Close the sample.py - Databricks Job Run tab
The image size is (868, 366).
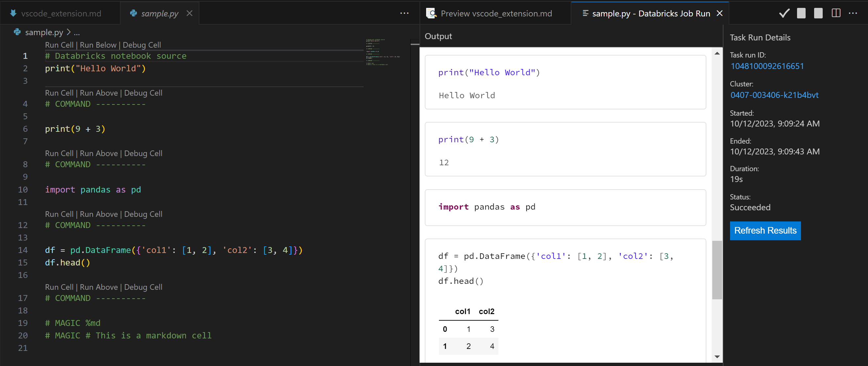[720, 13]
